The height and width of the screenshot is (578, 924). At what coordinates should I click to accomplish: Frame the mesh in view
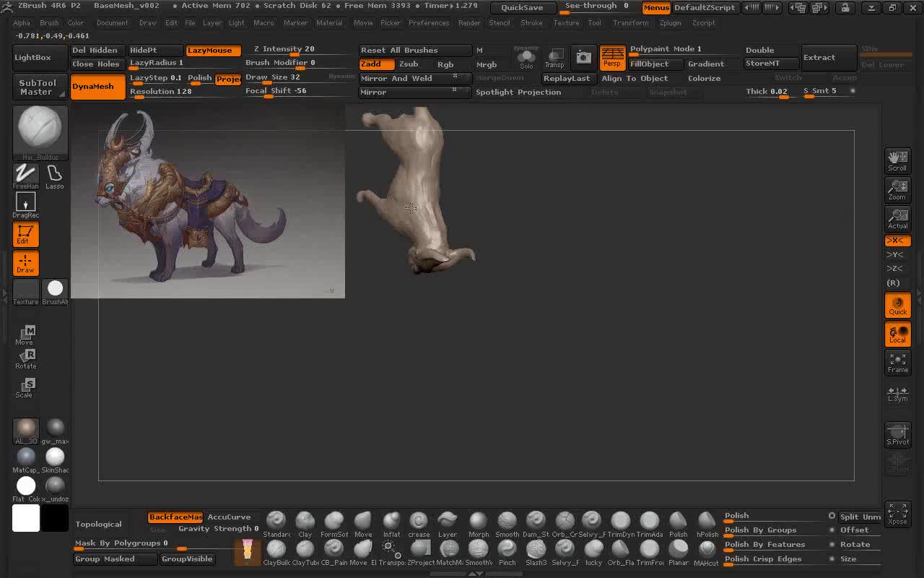pyautogui.click(x=897, y=363)
